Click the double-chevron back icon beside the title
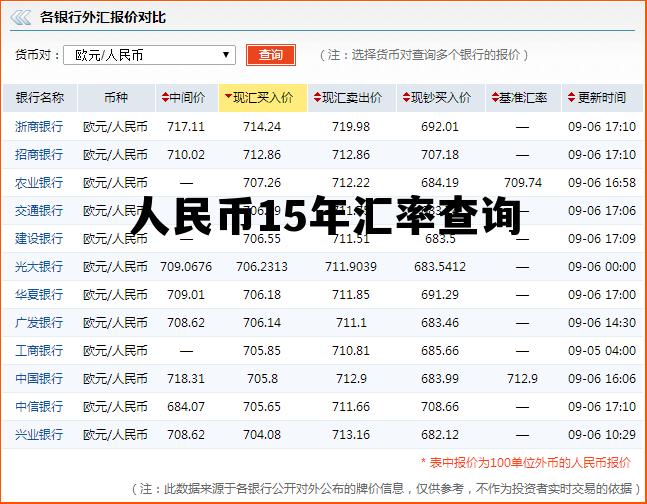This screenshot has width=647, height=504. pyautogui.click(x=20, y=17)
